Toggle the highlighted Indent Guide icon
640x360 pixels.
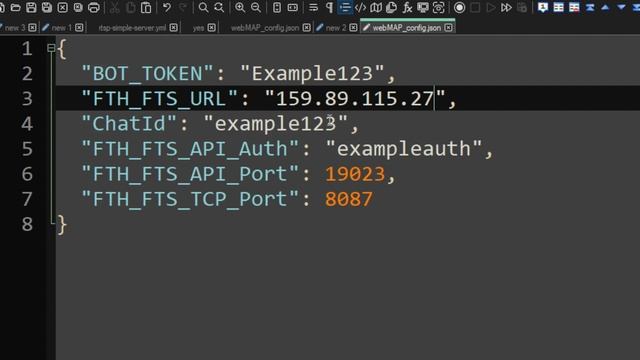coord(345,7)
